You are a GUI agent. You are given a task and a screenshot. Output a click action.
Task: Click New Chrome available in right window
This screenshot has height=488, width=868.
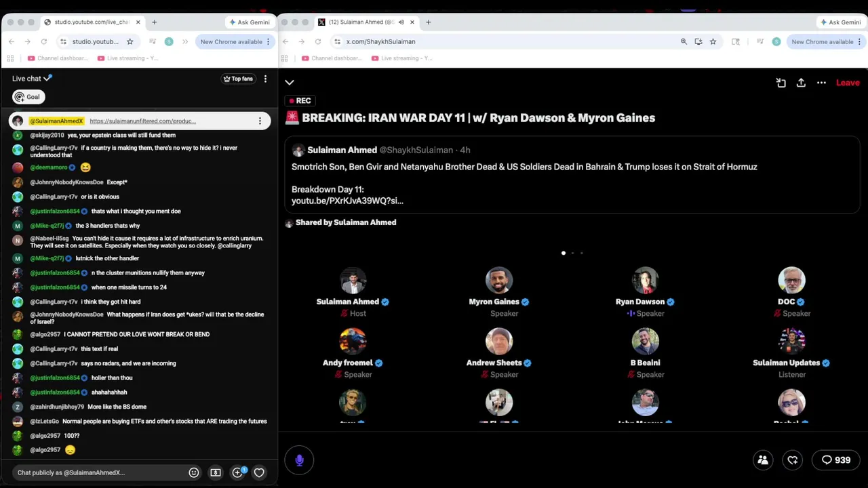(x=826, y=41)
